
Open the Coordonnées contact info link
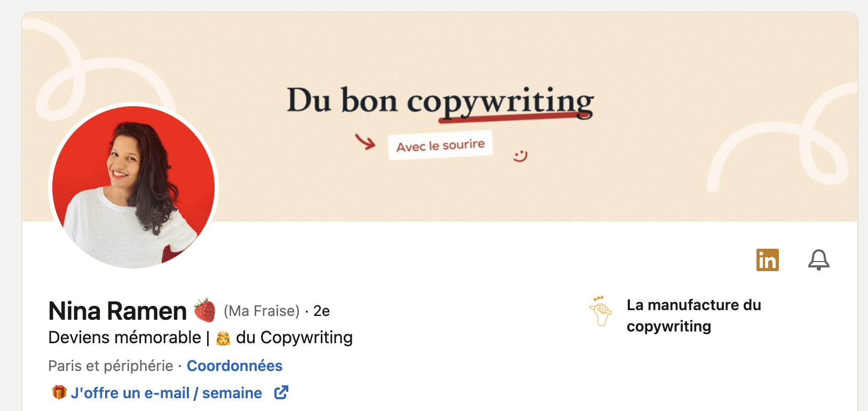click(x=234, y=366)
